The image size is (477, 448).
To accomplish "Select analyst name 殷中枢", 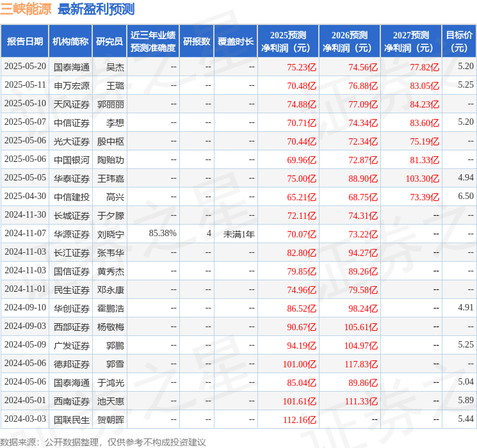I will click(110, 141).
